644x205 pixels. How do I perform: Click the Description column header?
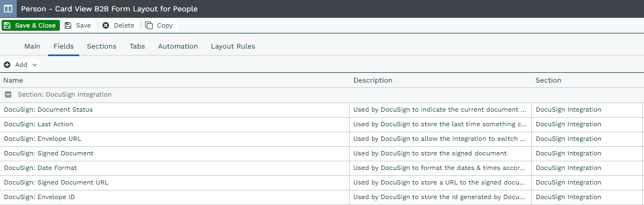pyautogui.click(x=373, y=80)
